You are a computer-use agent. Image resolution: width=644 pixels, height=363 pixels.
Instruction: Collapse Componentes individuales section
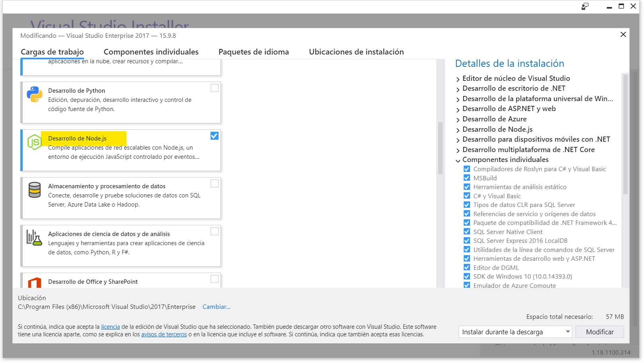(458, 160)
